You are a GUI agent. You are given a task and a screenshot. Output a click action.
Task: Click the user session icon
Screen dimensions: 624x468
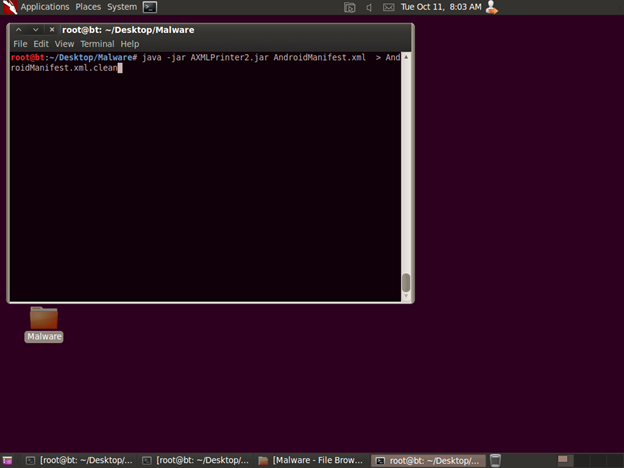click(x=491, y=7)
